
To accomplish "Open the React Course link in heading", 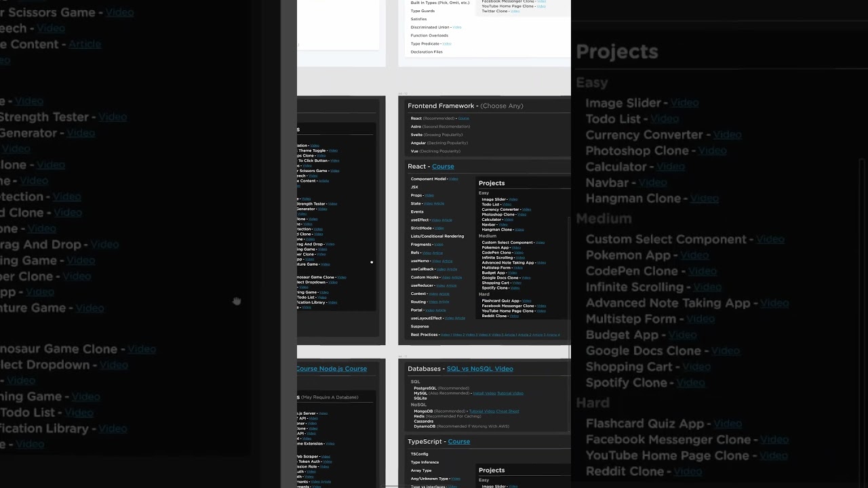I will tap(443, 166).
